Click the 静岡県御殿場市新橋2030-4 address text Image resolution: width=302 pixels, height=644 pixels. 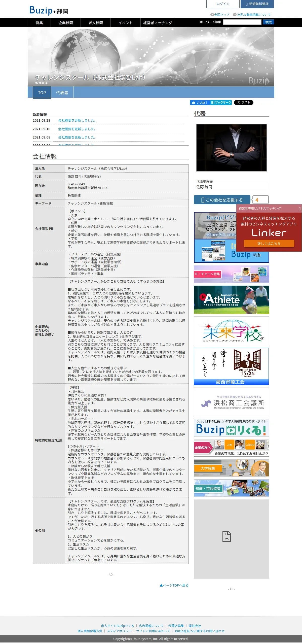tap(87, 188)
